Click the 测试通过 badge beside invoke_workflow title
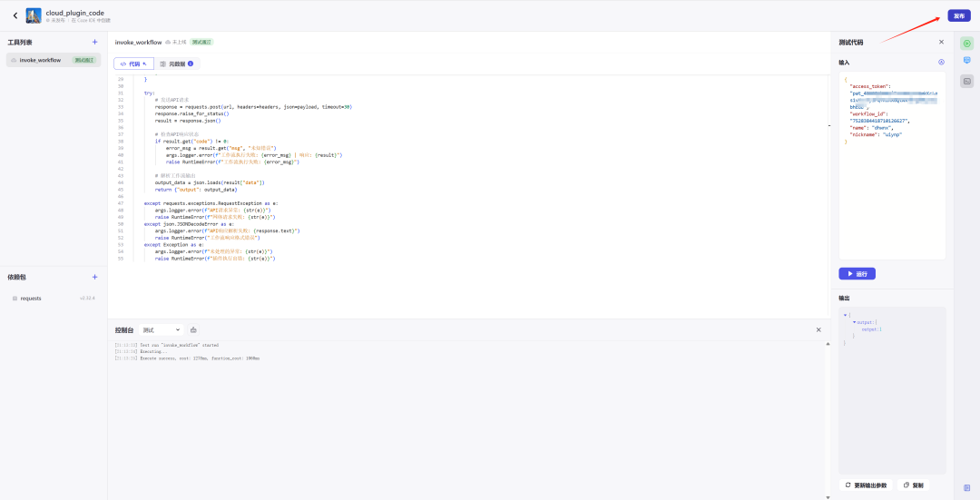 pyautogui.click(x=201, y=42)
